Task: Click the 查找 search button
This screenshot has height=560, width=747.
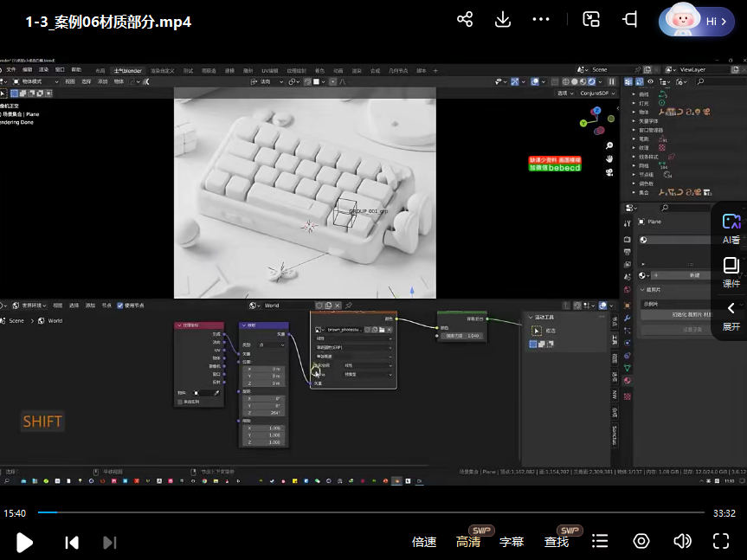Action: 557,542
